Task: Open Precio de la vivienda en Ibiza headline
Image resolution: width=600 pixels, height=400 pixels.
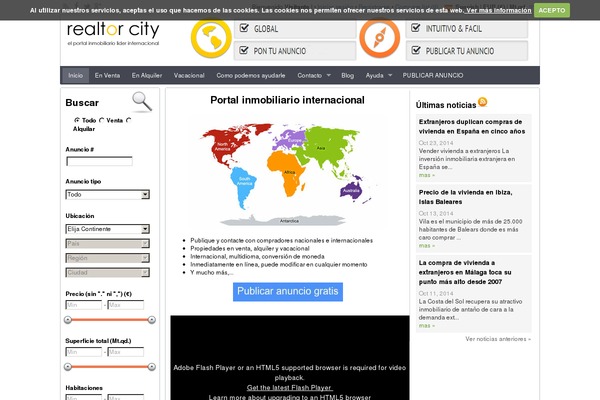Action: 465,197
